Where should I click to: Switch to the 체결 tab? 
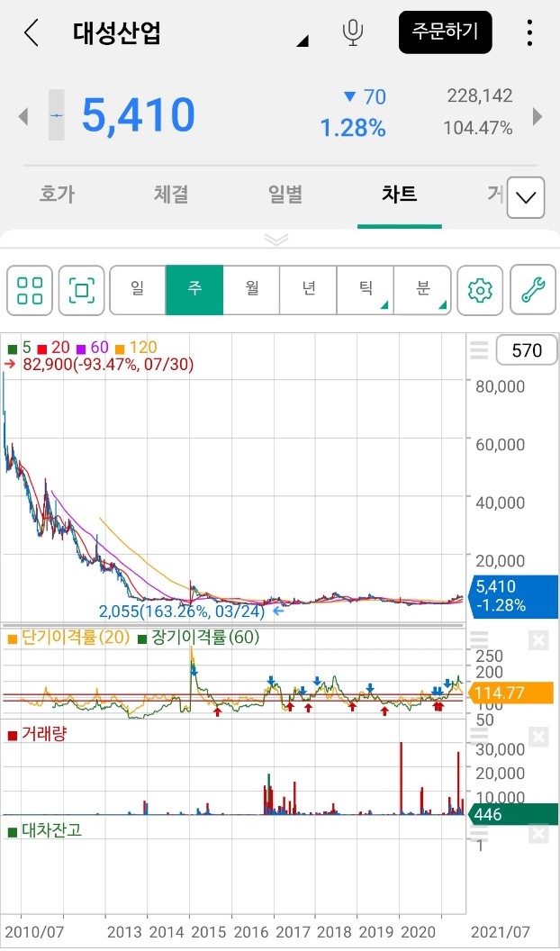[x=171, y=195]
